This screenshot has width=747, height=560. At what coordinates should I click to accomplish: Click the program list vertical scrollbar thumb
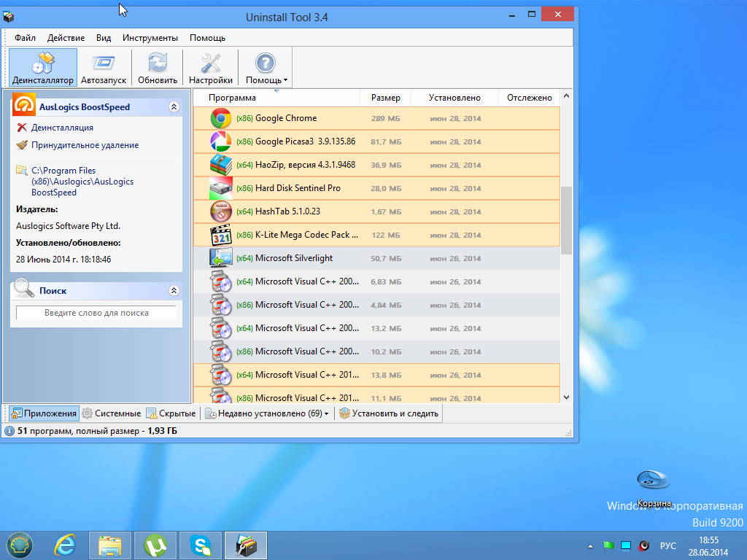566,220
